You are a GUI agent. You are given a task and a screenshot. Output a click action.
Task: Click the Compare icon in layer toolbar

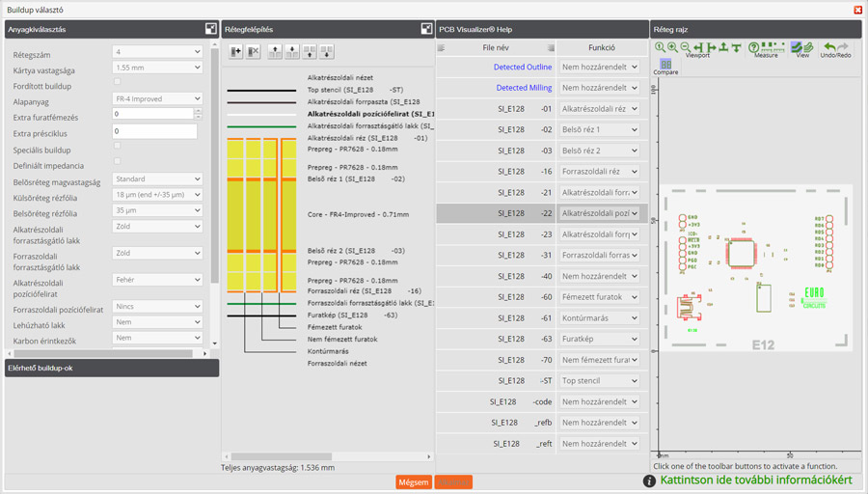(665, 66)
